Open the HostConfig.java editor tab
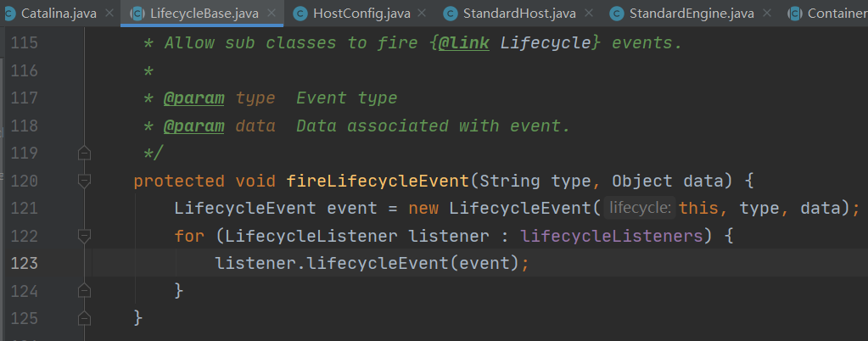868x341 pixels. 360,14
